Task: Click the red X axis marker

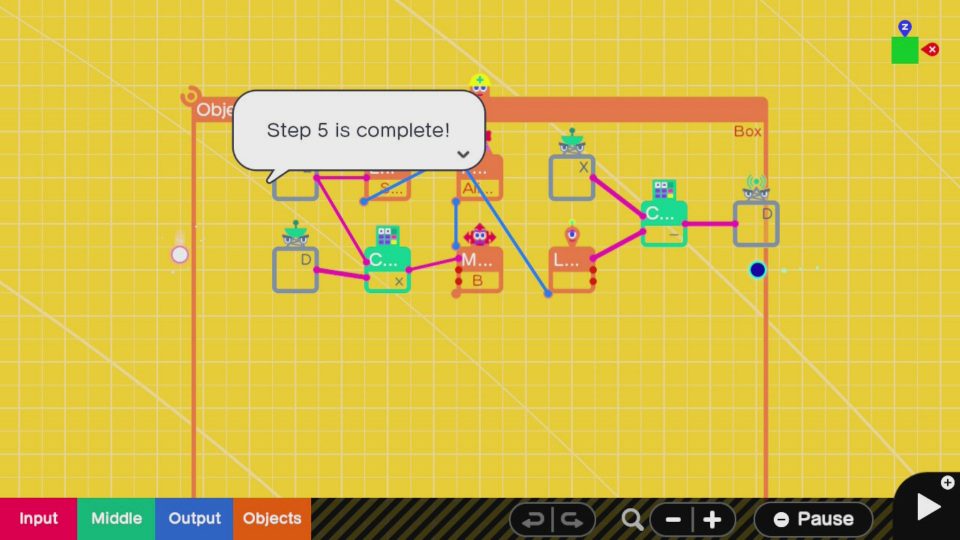Action: tap(931, 50)
